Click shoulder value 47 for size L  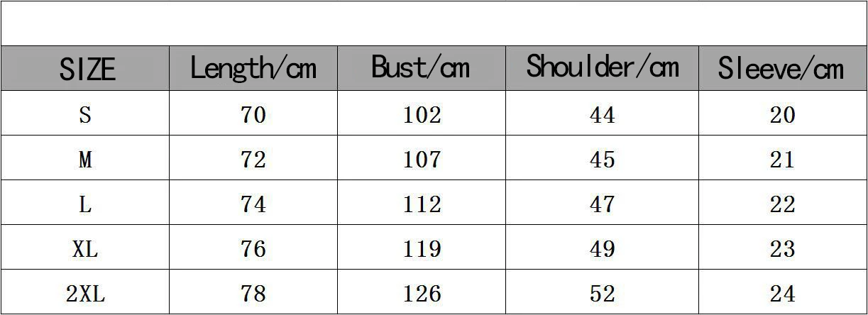(x=603, y=204)
